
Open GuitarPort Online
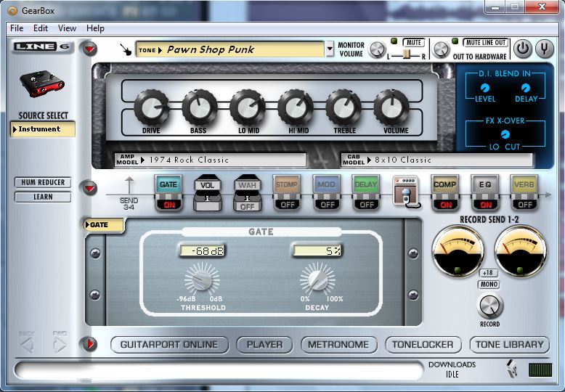point(169,345)
